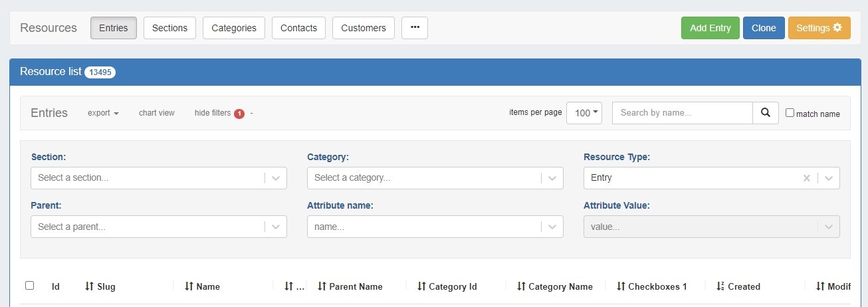
Task: Sort table by Slug column icon
Action: click(90, 286)
